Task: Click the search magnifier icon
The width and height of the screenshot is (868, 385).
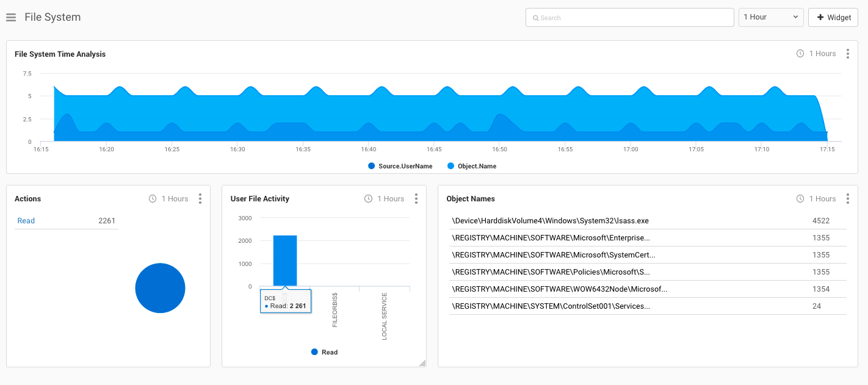Action: pyautogui.click(x=535, y=18)
